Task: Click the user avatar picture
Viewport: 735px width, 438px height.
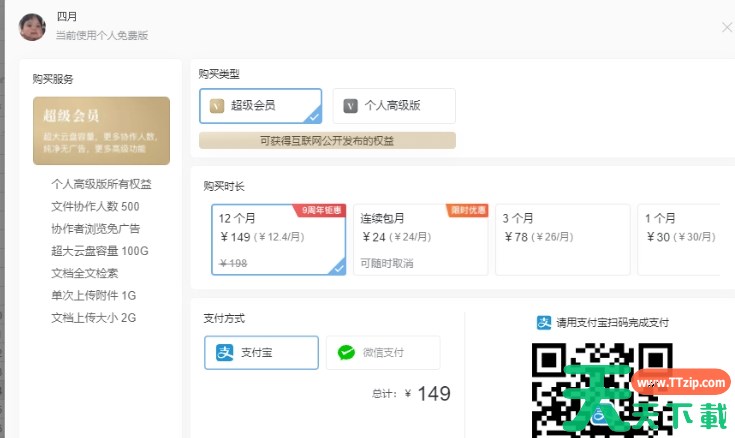Action: click(32, 27)
